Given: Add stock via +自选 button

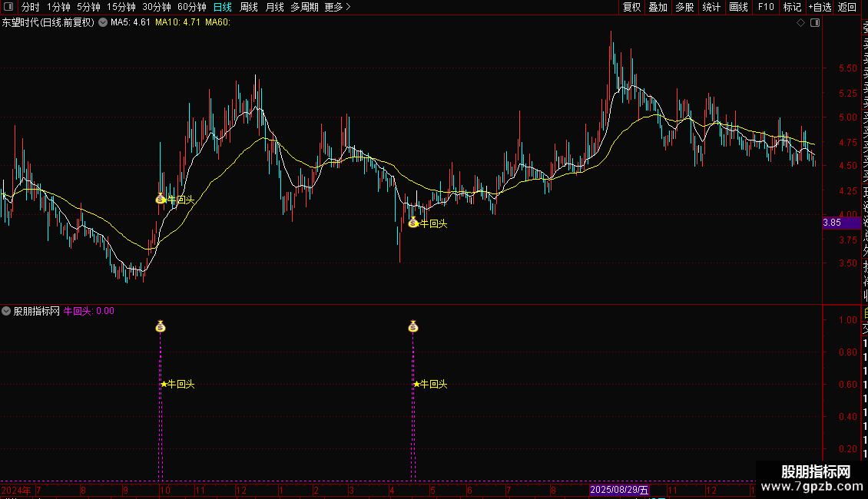Looking at the screenshot, I should point(820,7).
